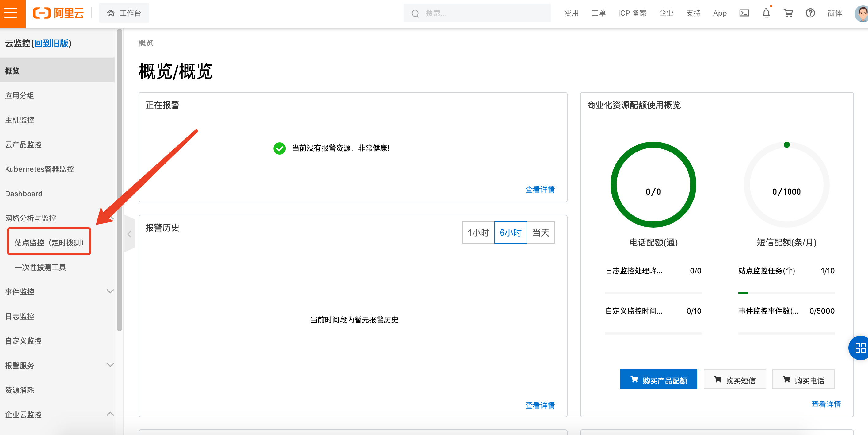Viewport: 868px width, 435px height.
Task: Open the notifications bell
Action: click(x=766, y=13)
